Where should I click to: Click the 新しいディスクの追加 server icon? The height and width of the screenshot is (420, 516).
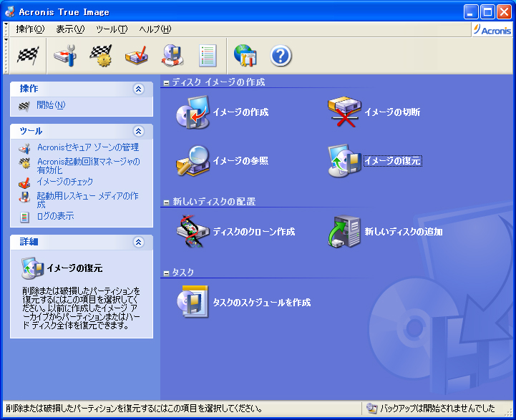point(344,231)
